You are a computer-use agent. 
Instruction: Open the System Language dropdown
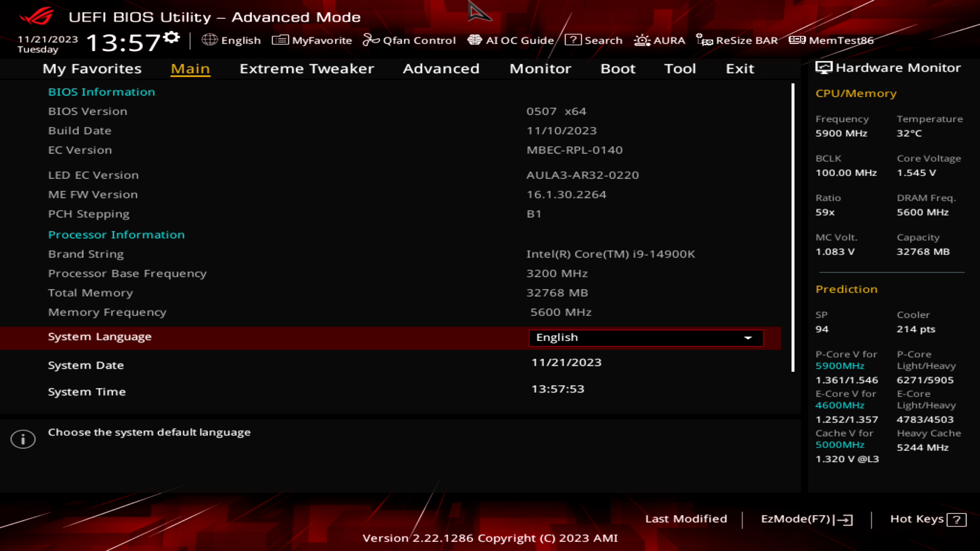tap(646, 338)
